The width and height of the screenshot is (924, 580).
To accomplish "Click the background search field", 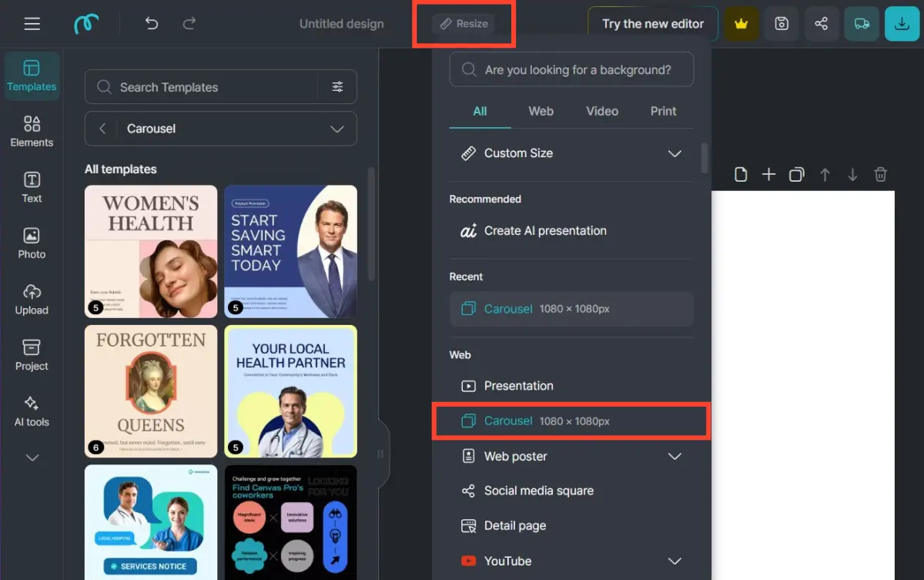I will (571, 70).
